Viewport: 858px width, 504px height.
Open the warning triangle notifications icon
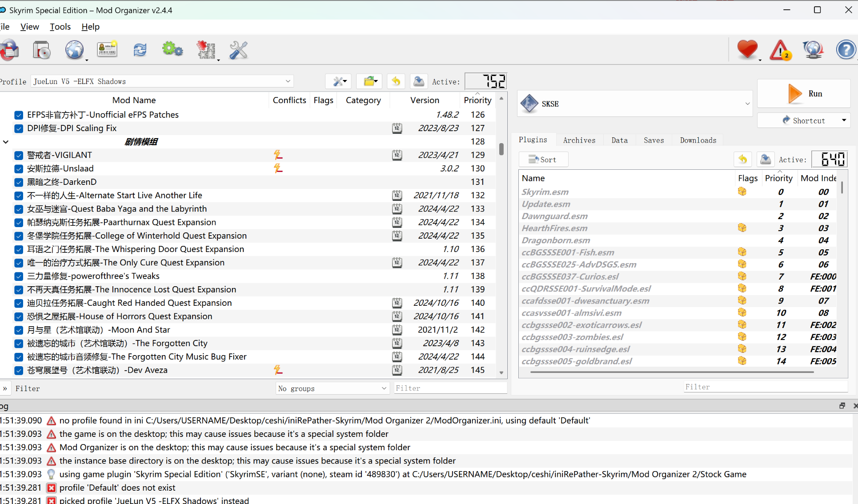[x=781, y=50]
